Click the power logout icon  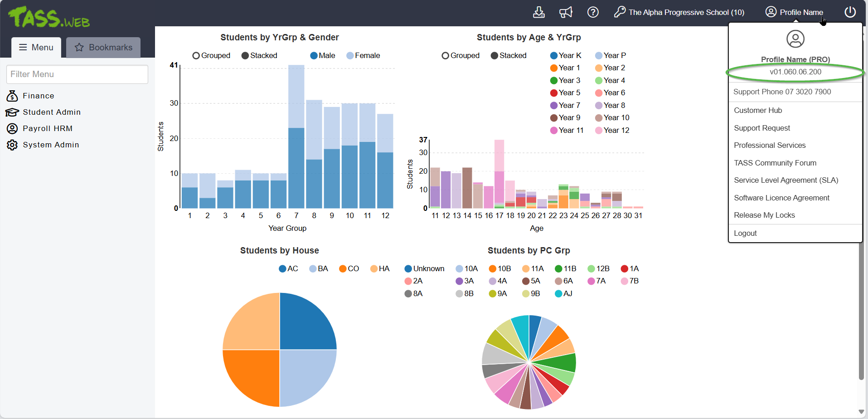click(850, 12)
